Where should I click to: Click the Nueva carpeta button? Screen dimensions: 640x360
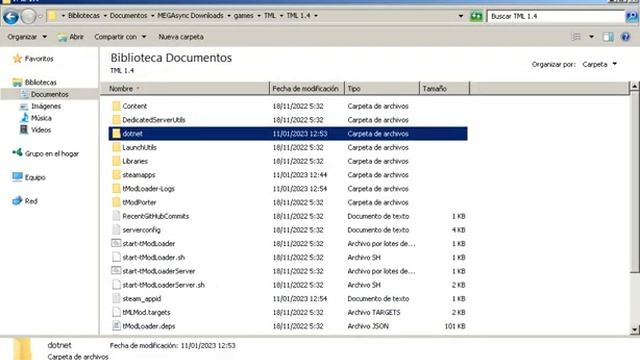tap(181, 37)
